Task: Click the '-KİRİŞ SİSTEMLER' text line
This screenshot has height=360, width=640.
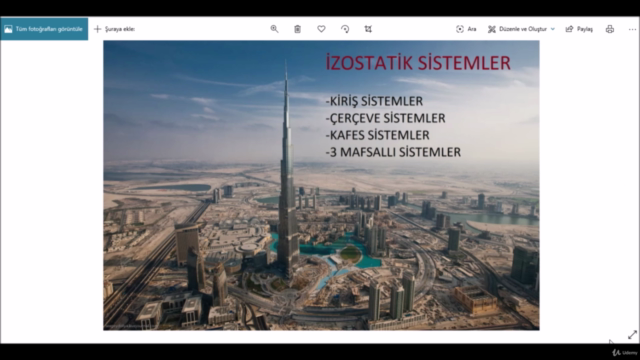Action: (374, 101)
